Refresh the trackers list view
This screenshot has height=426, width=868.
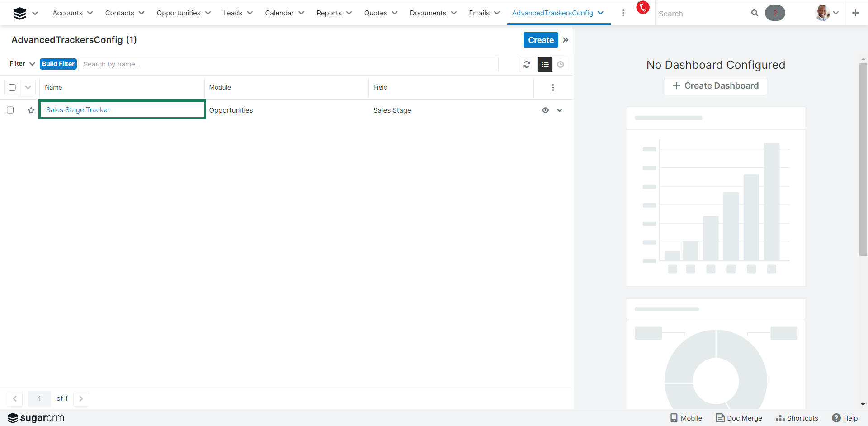coord(527,65)
